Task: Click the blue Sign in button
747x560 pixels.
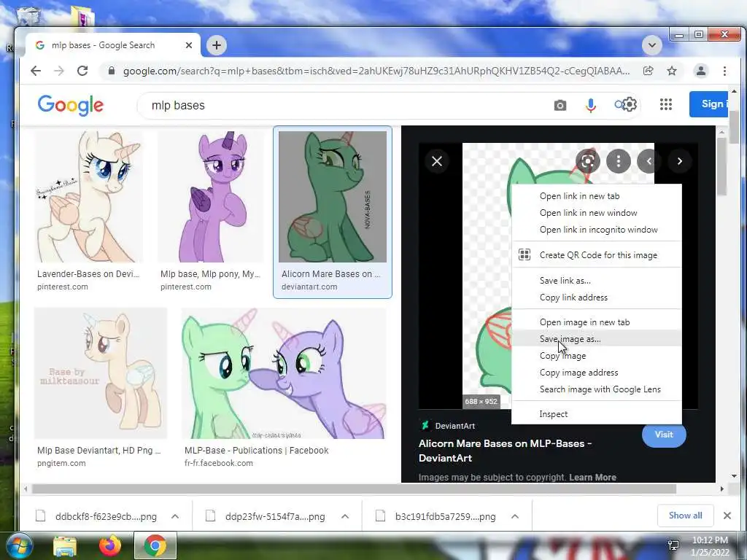Action: pos(708,104)
